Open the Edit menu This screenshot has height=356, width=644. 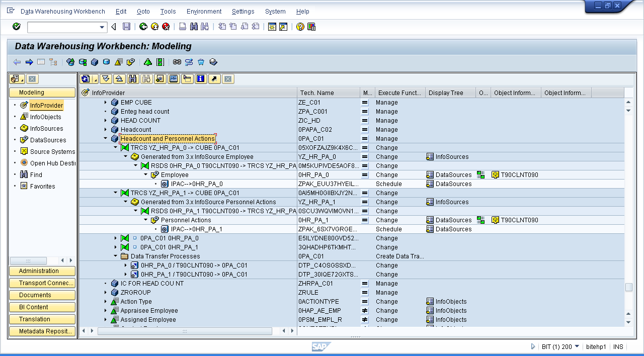pos(121,12)
